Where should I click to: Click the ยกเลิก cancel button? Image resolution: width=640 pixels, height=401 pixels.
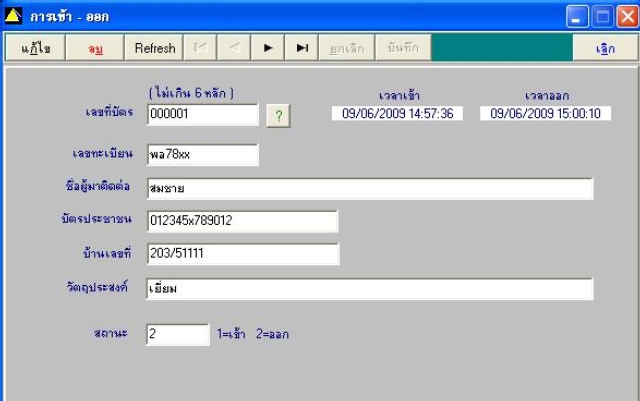coord(347,48)
